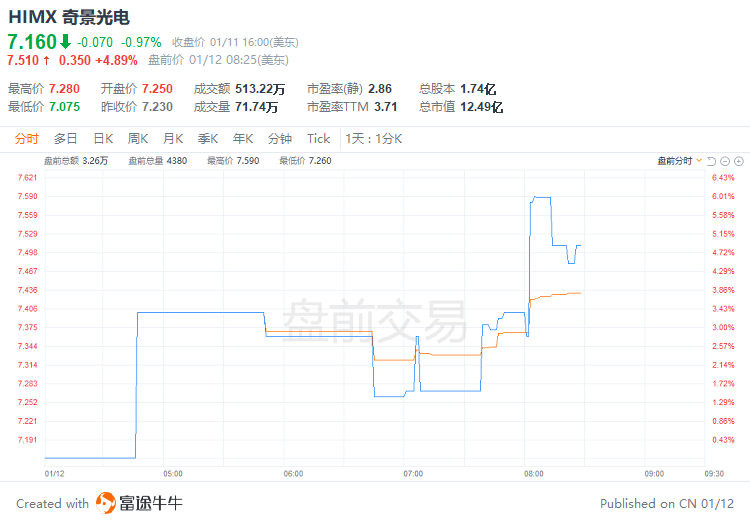Click the pre-market 最低价 7.260 label

(x=305, y=161)
